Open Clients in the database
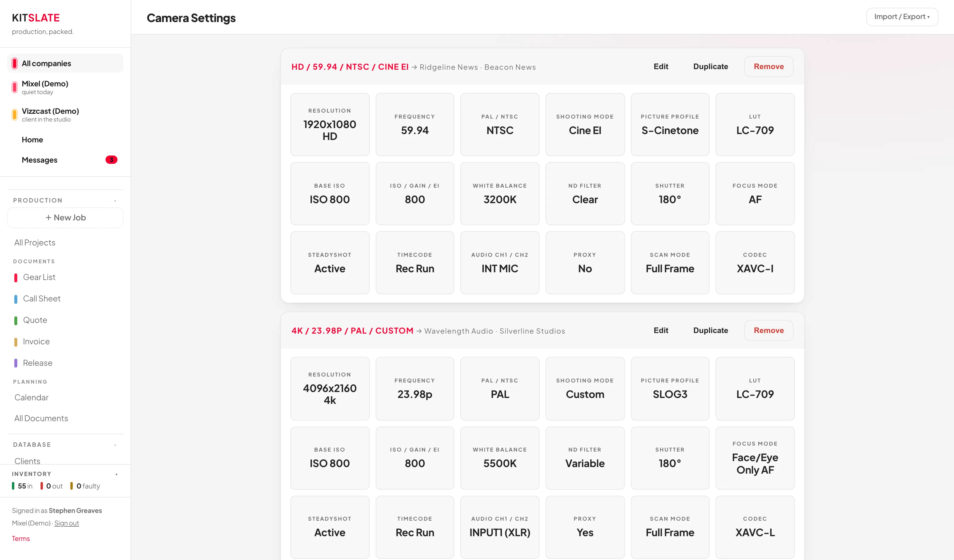The image size is (954, 560). click(x=27, y=461)
